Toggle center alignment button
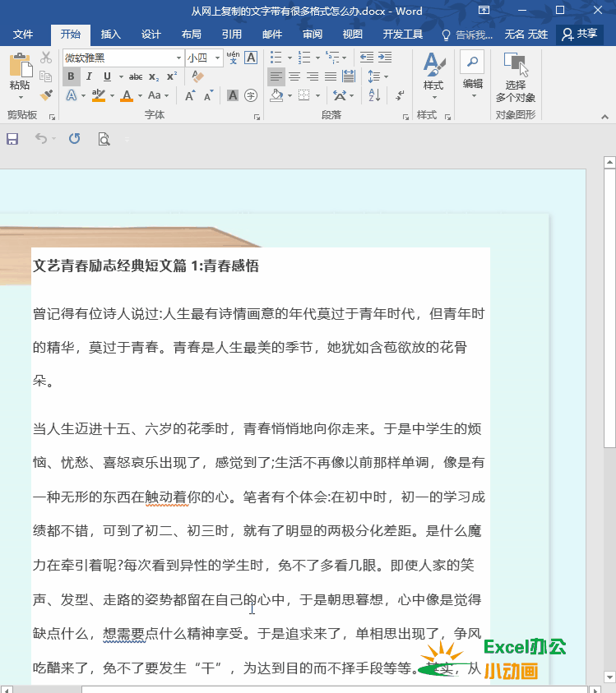 (294, 77)
